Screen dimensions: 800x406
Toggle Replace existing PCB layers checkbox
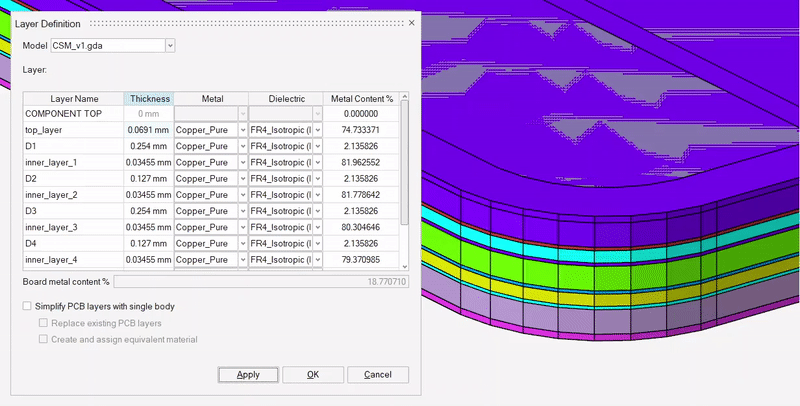(x=43, y=323)
